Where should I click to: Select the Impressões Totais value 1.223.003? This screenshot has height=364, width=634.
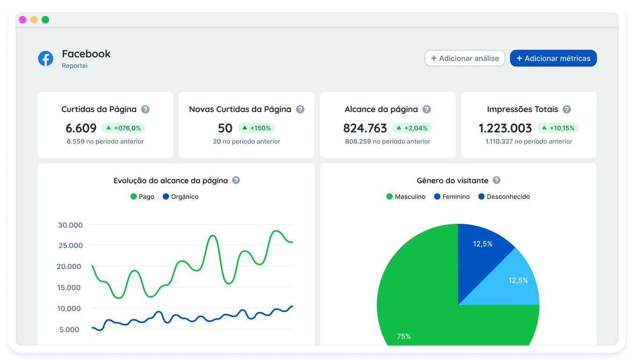[x=505, y=128]
